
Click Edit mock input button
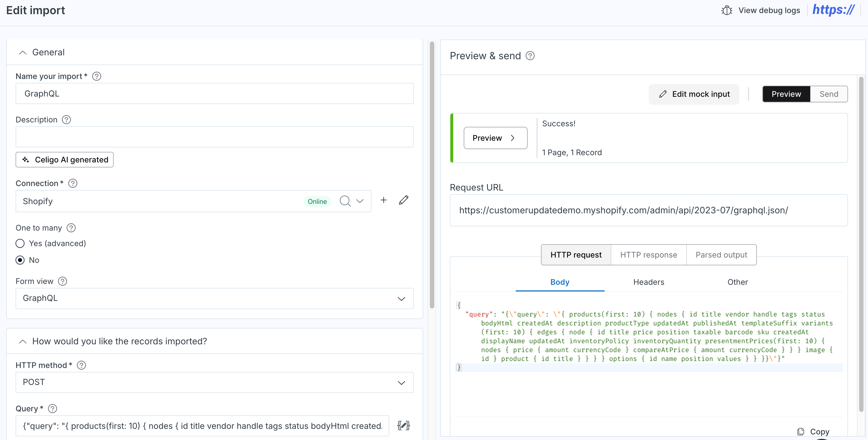[x=694, y=94]
